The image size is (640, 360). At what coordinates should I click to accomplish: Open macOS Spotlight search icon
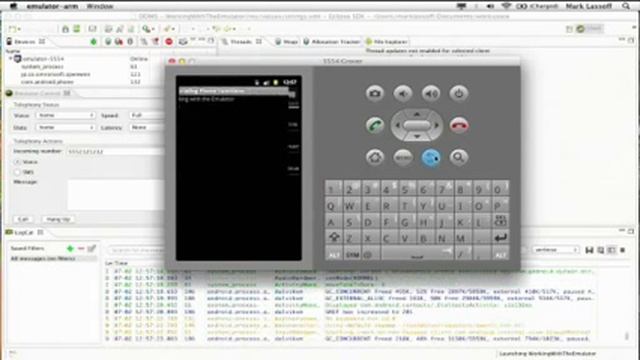(x=626, y=6)
